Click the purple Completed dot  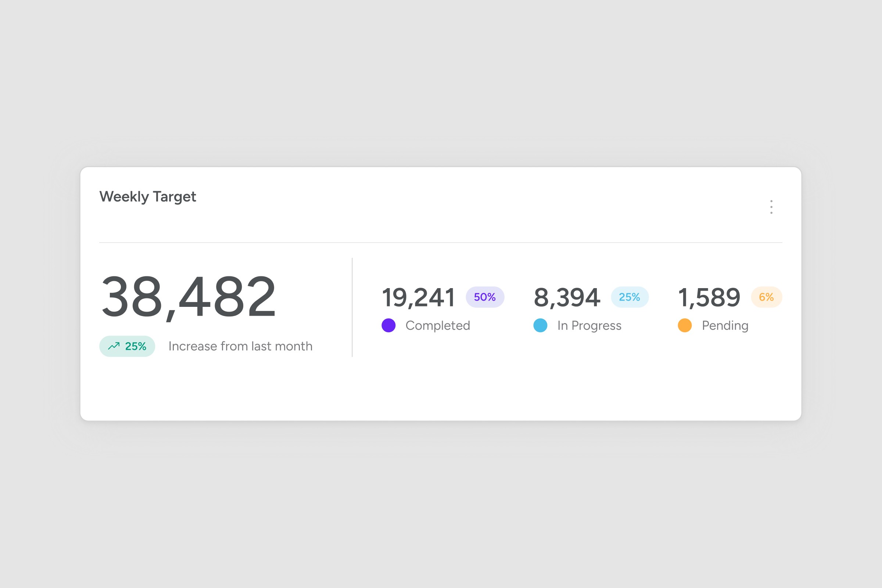388,325
